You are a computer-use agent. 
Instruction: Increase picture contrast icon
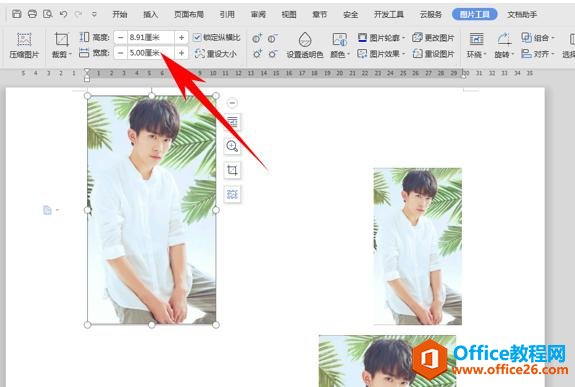tap(257, 38)
